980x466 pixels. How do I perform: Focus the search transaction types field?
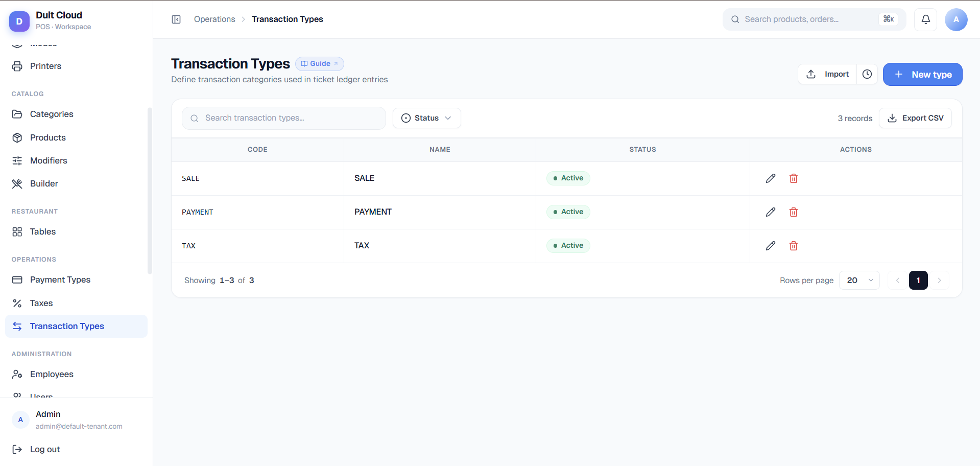coord(283,118)
